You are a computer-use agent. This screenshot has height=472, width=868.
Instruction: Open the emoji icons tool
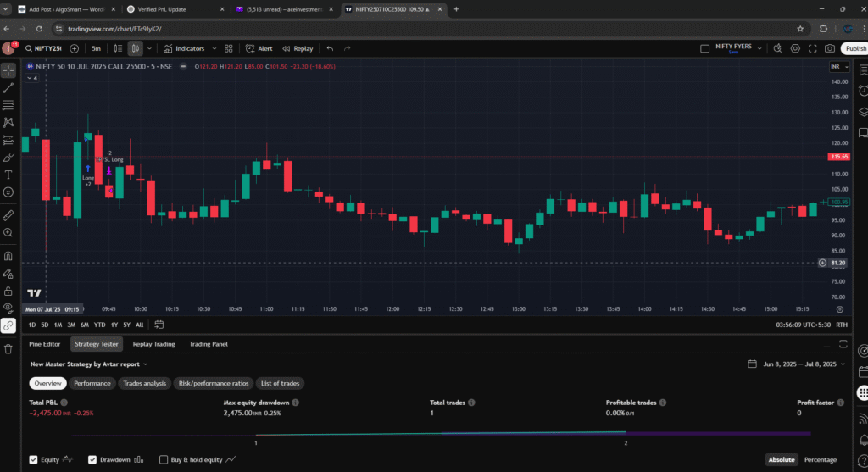(8, 192)
